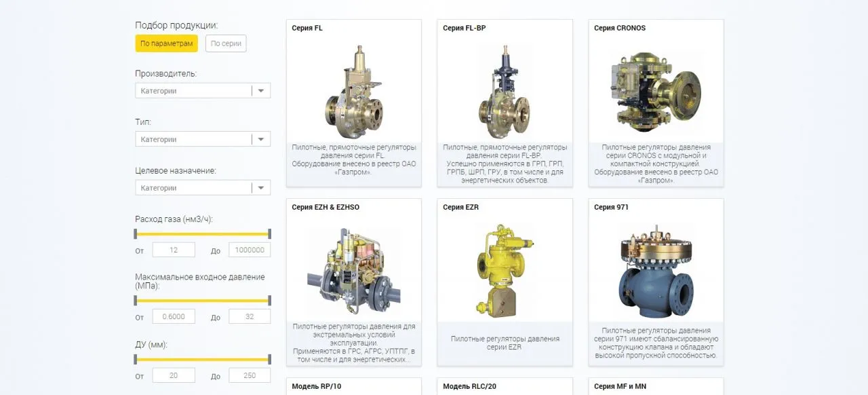
Task: Open the 'Модель RLC/20' card title
Action: [x=470, y=386]
